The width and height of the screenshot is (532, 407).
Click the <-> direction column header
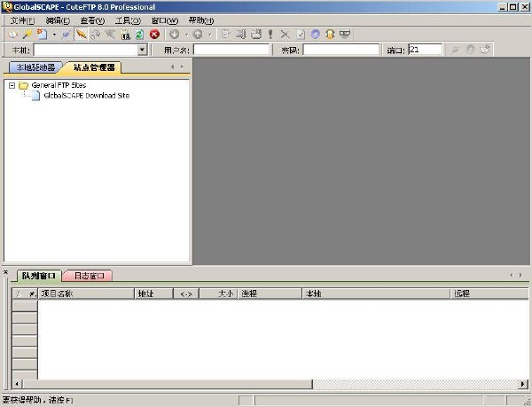click(186, 294)
